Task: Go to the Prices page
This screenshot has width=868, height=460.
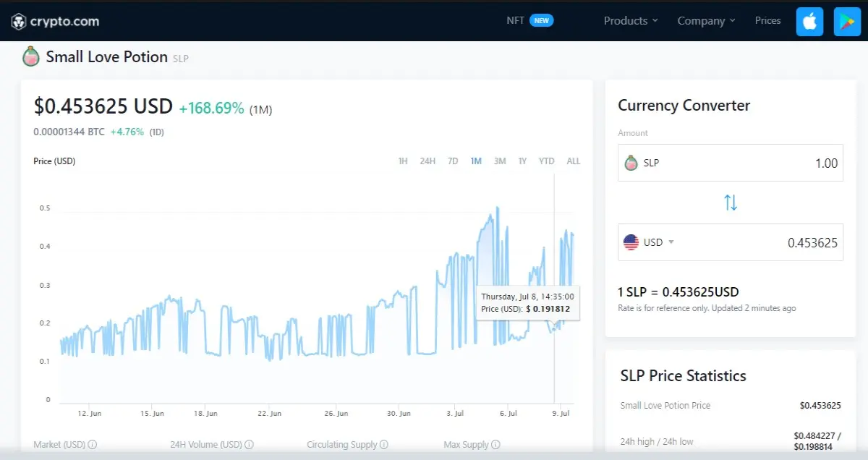Action: click(767, 20)
